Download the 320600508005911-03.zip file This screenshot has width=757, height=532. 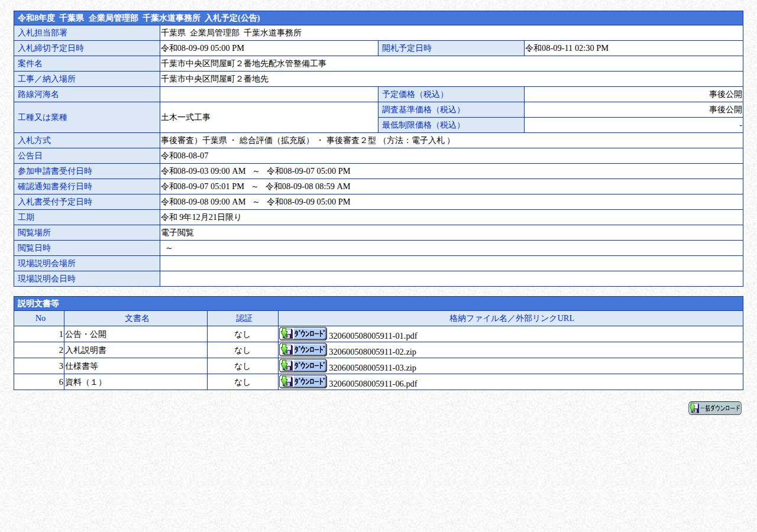click(303, 366)
